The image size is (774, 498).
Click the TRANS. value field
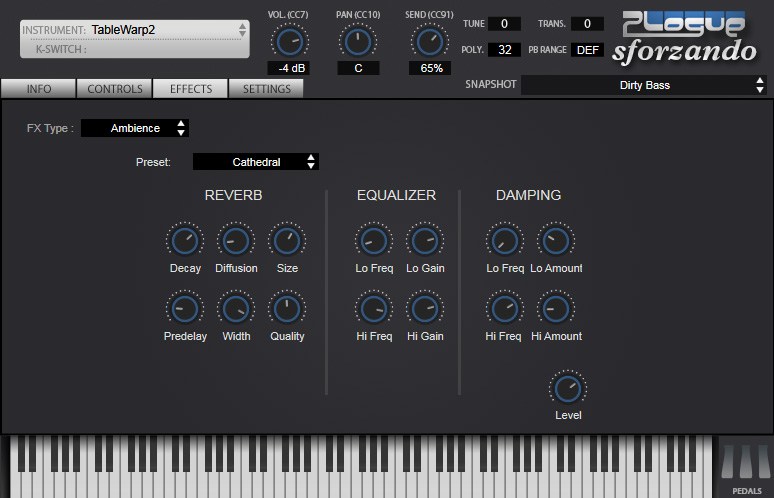pyautogui.click(x=587, y=24)
